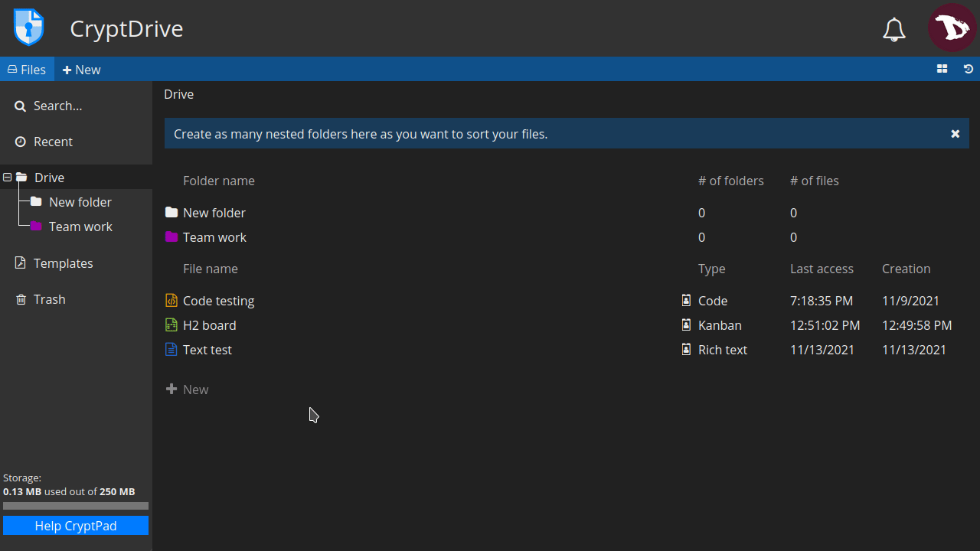The width and height of the screenshot is (980, 551).
Task: Open Trash in the sidebar
Action: tap(49, 299)
